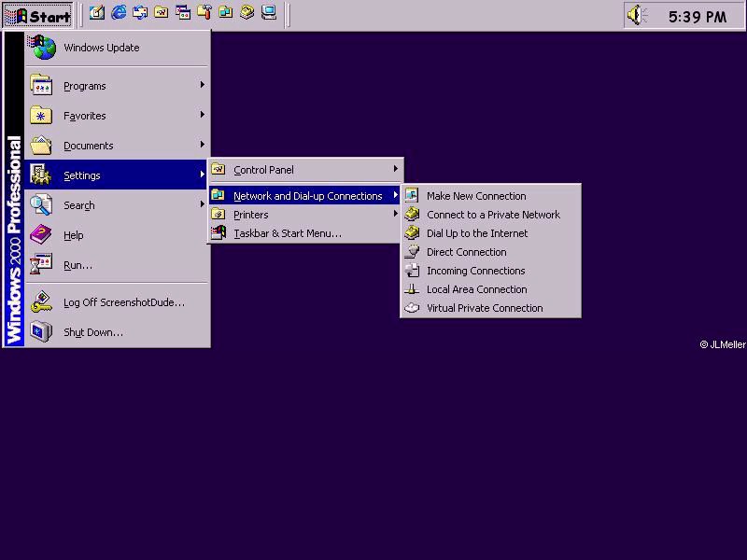
Task: Open Windows Update from Start menu
Action: point(118,48)
